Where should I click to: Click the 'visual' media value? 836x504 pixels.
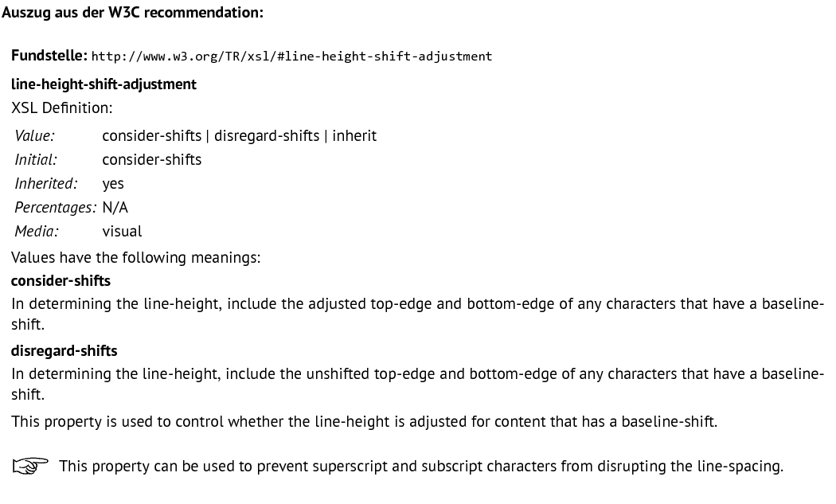pyautogui.click(x=122, y=232)
